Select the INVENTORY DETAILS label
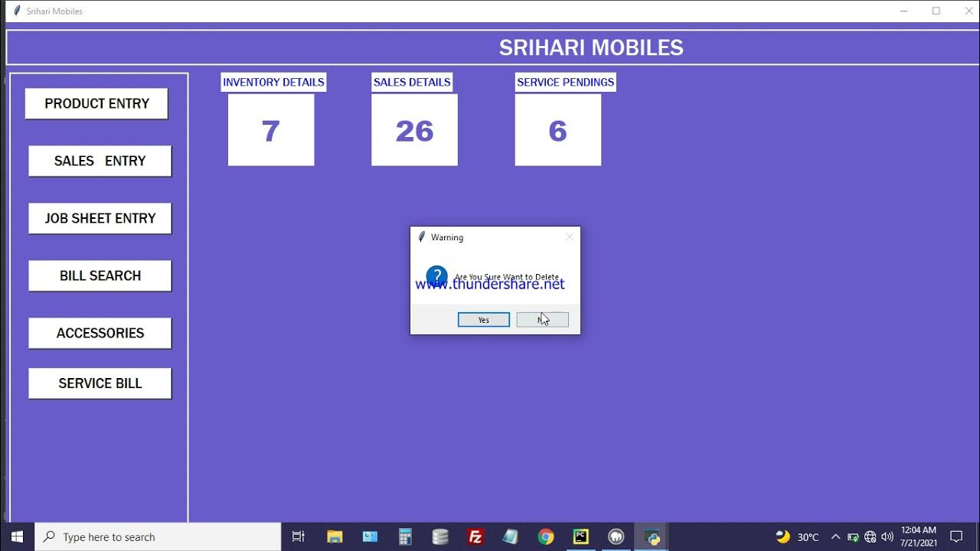Viewport: 980px width, 551px height. 273,82
